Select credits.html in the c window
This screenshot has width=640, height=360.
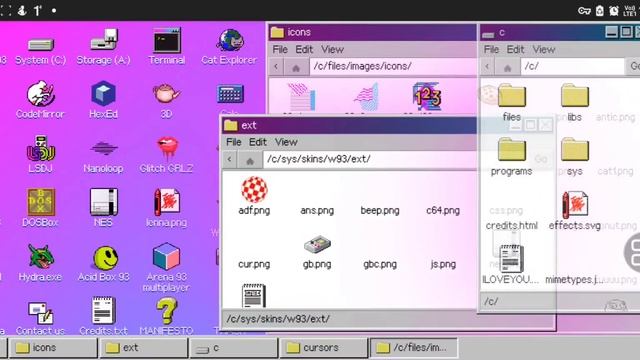click(x=511, y=225)
